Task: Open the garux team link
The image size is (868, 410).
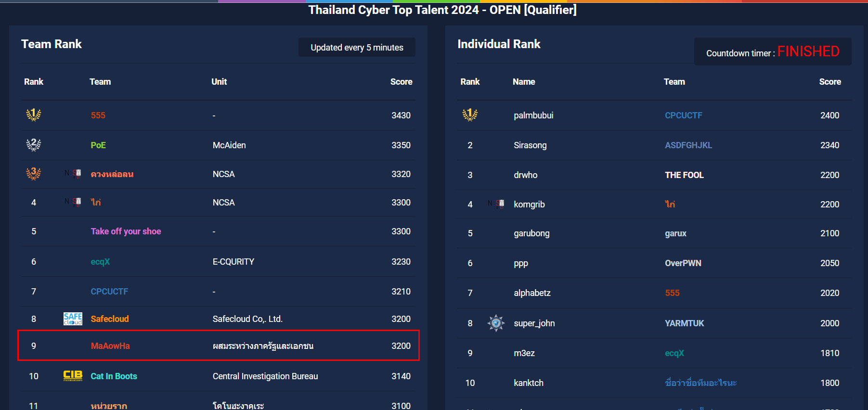Action: pos(676,233)
